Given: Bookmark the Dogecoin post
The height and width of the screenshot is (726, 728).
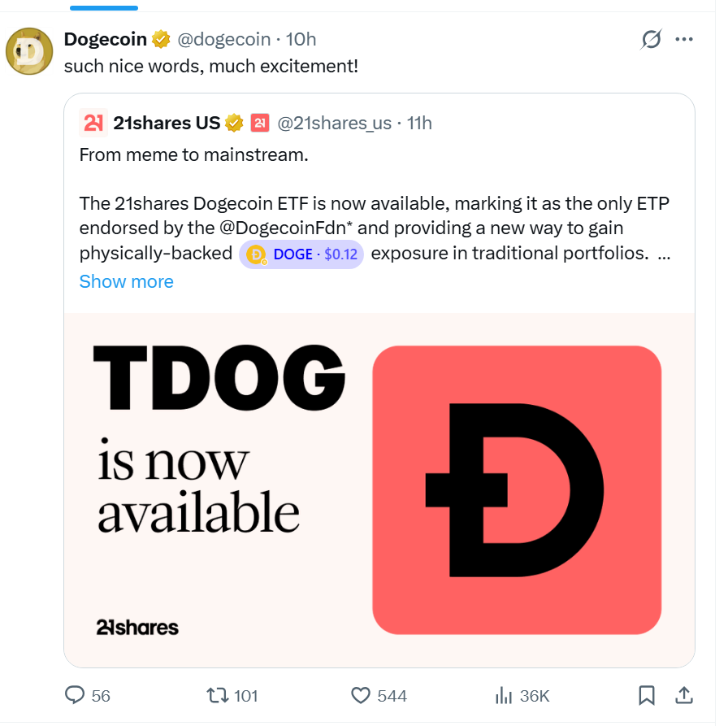Looking at the screenshot, I should [647, 696].
